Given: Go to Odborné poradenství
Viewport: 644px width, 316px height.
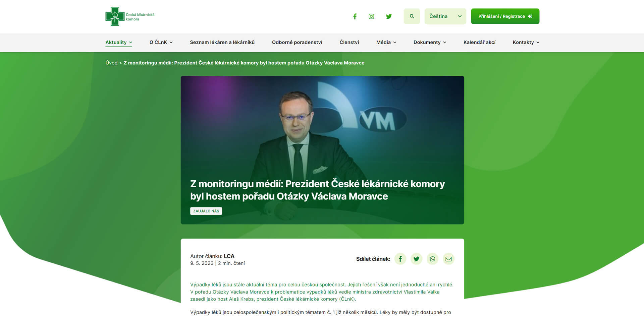Looking at the screenshot, I should tap(297, 42).
